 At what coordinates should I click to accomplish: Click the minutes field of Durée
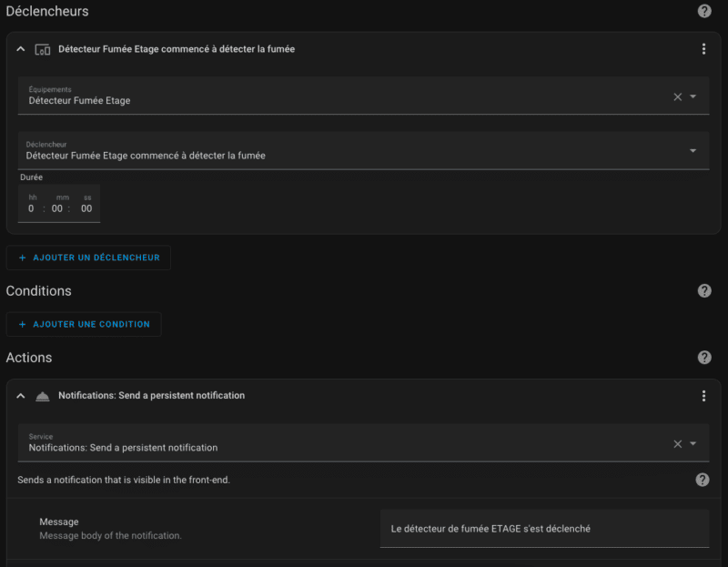tap(57, 208)
